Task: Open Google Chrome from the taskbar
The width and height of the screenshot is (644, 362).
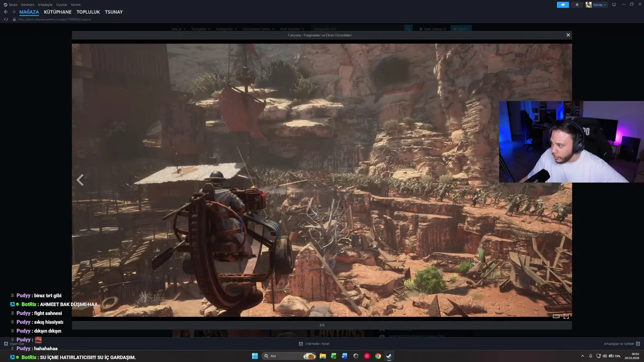Action: 378,356
